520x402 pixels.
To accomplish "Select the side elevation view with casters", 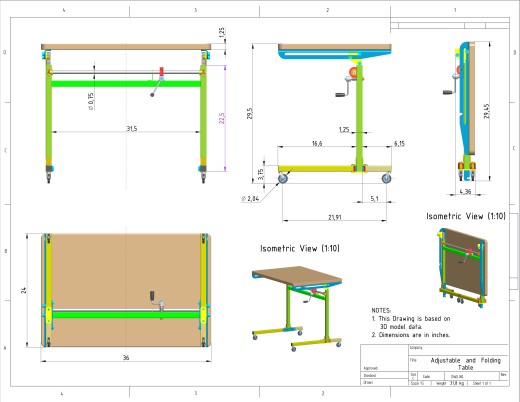I will pyautogui.click(x=335, y=113).
